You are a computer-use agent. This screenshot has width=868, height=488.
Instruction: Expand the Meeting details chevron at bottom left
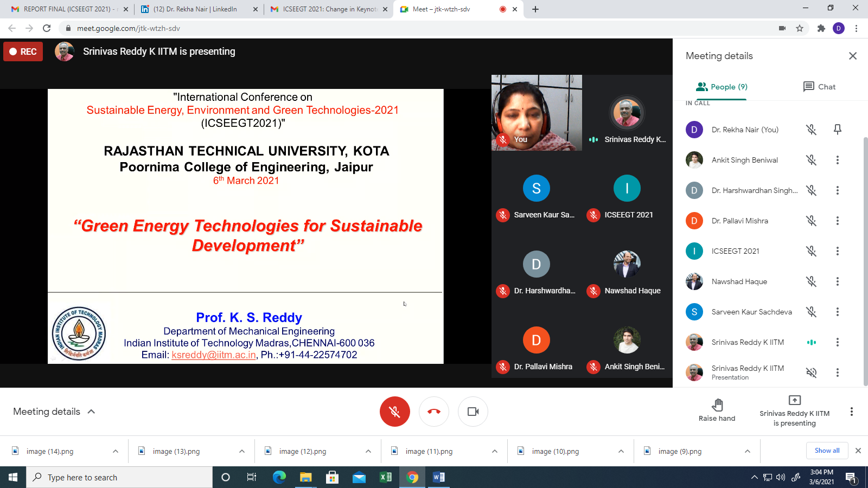pos(91,412)
